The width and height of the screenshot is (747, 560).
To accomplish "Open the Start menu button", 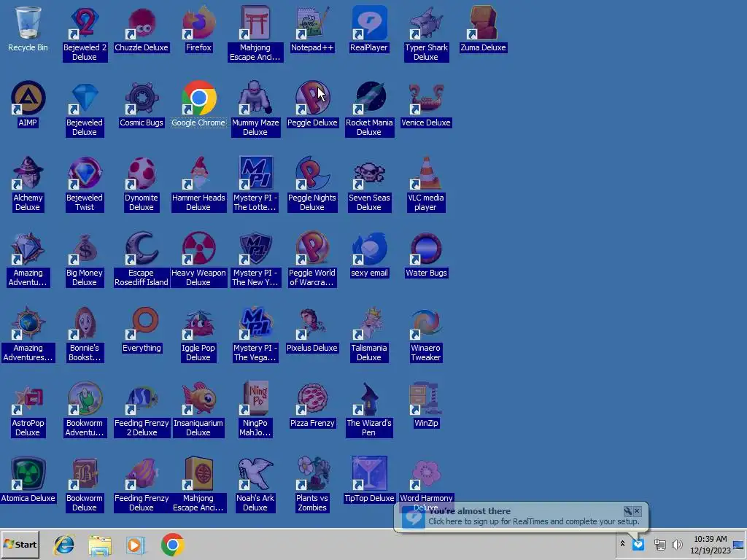I will pyautogui.click(x=20, y=544).
